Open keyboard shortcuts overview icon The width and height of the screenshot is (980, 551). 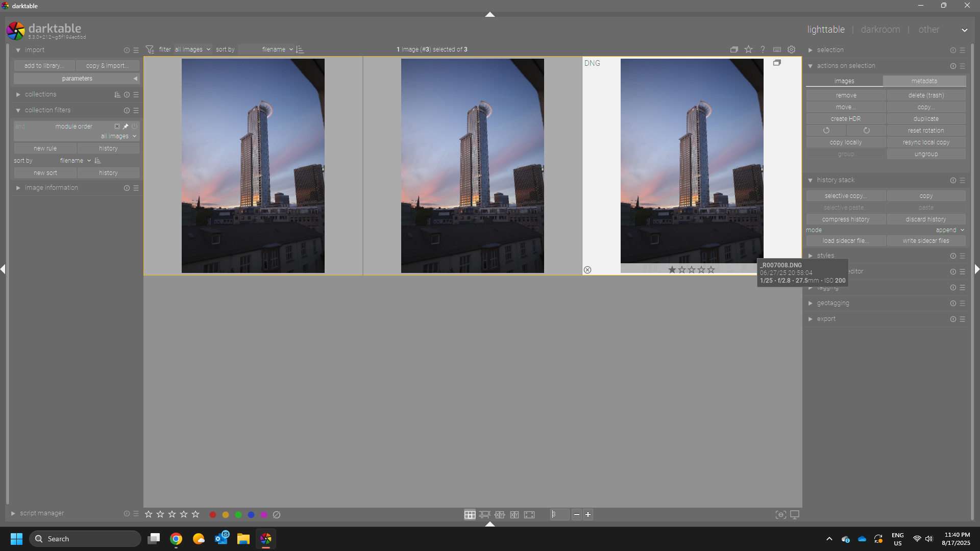777,49
